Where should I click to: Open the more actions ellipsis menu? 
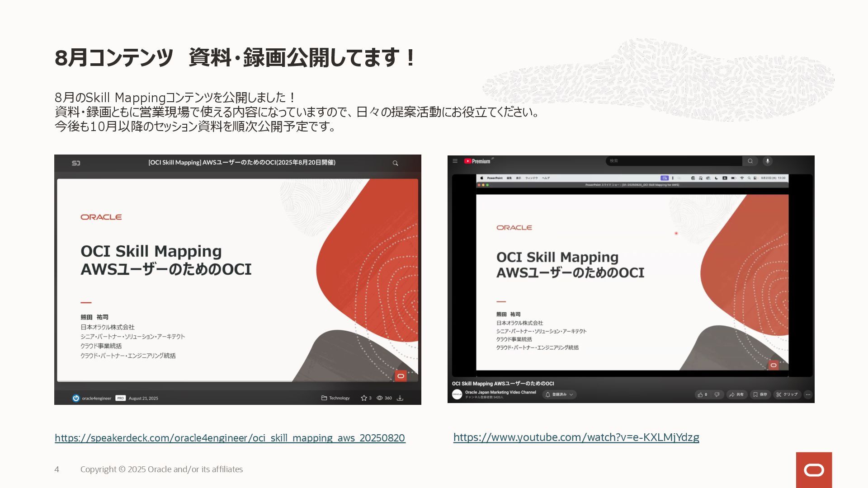pos(808,394)
